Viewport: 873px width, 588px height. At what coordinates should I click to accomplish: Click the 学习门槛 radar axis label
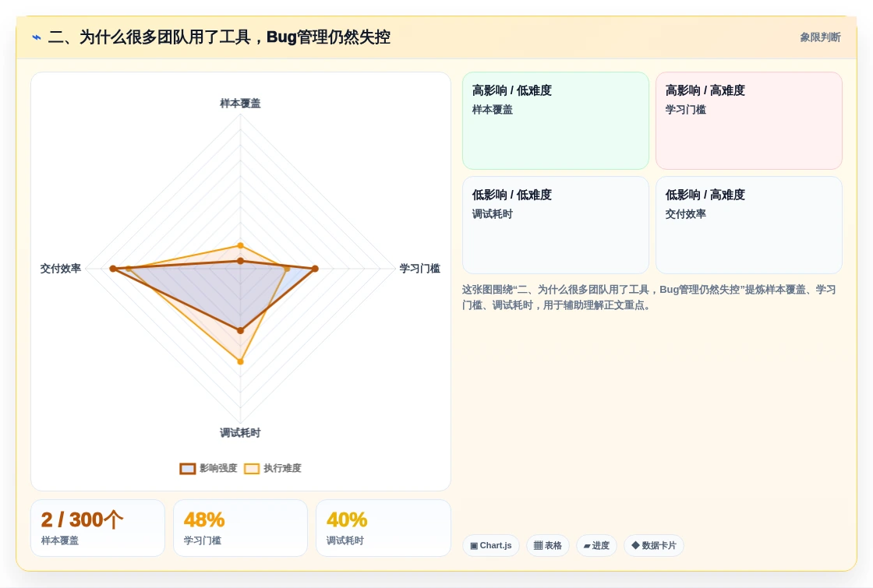pos(420,269)
